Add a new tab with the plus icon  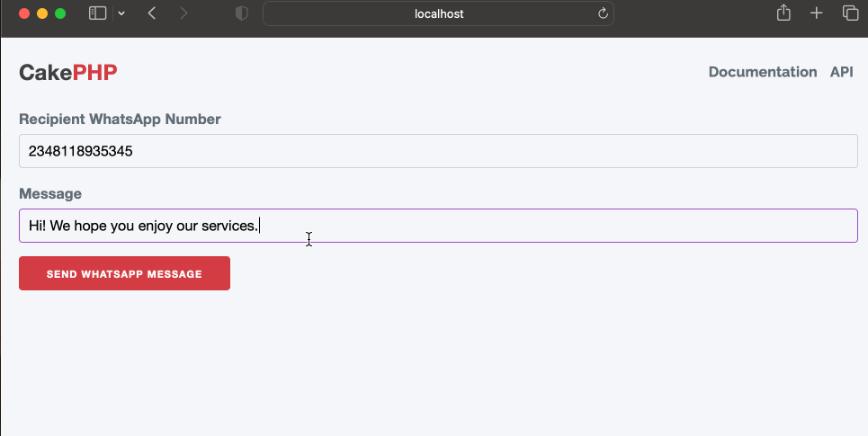(817, 13)
